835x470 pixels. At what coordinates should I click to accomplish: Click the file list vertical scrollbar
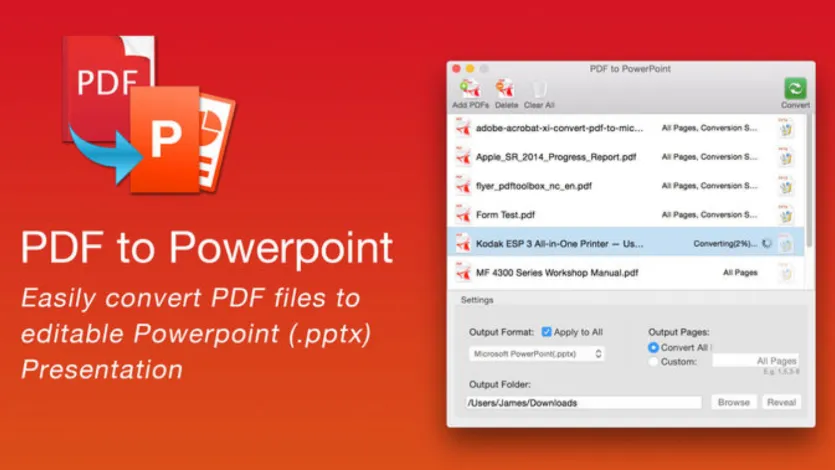(809, 181)
